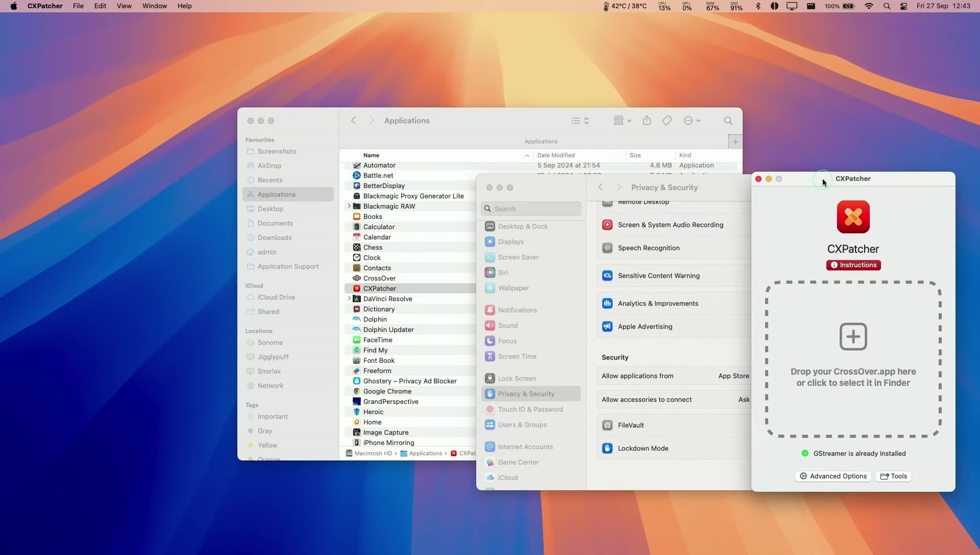Click the CXPatcher app logo icon

coord(853,217)
